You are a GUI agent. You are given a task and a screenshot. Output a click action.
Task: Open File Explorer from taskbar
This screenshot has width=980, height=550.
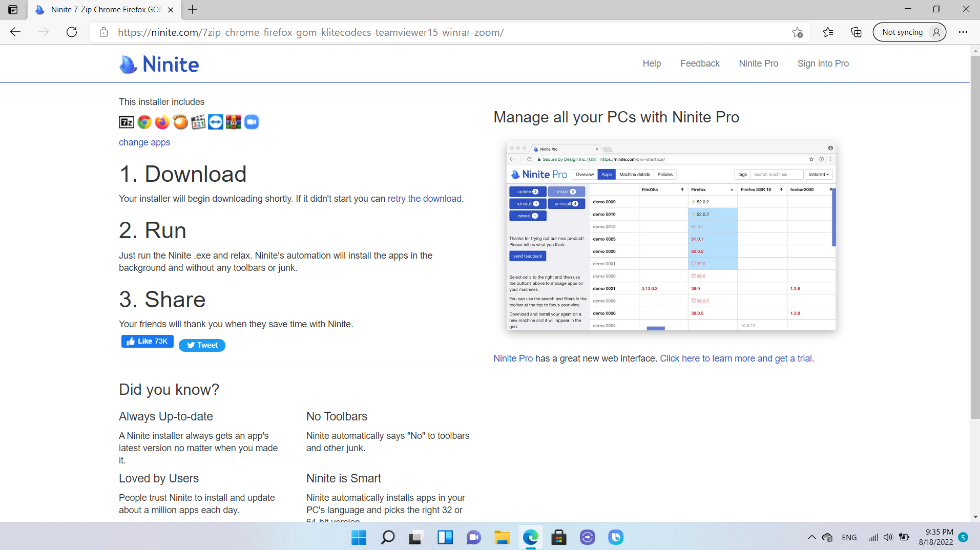coord(502,537)
